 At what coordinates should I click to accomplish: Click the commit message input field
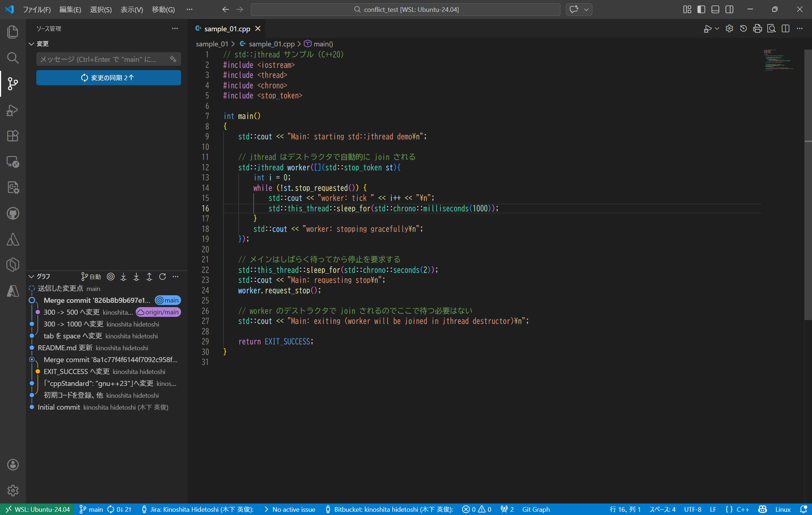[103, 59]
